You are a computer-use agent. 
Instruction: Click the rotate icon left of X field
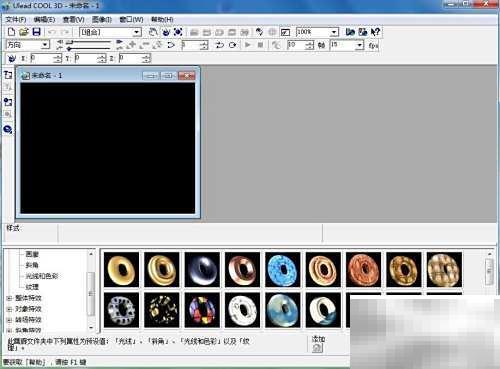tap(12, 59)
